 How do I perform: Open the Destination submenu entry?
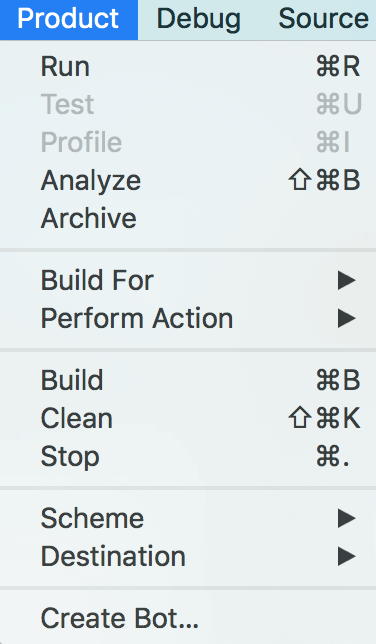coord(188,557)
